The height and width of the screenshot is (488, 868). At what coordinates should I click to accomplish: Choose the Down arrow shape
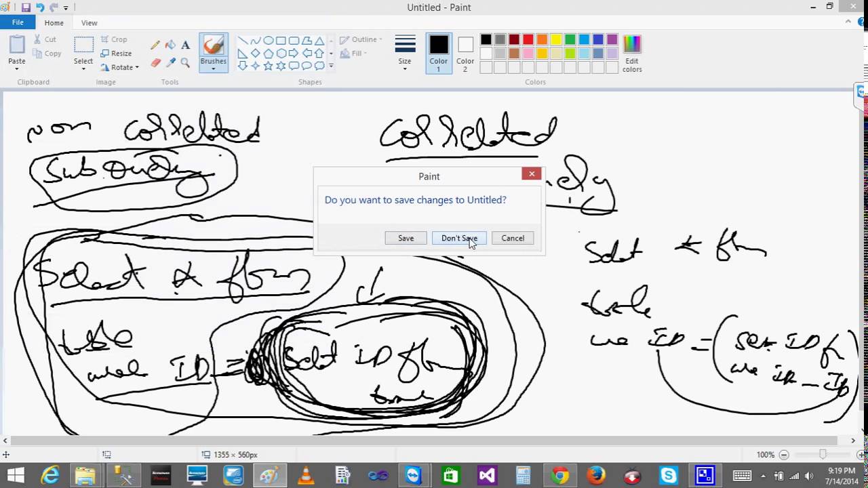[x=243, y=66]
